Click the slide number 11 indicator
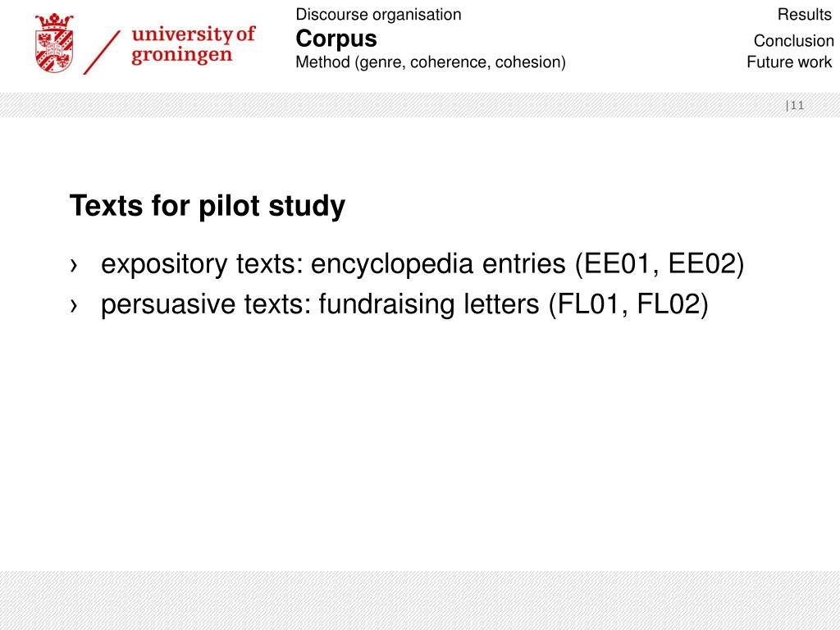840x630 pixels. point(795,106)
